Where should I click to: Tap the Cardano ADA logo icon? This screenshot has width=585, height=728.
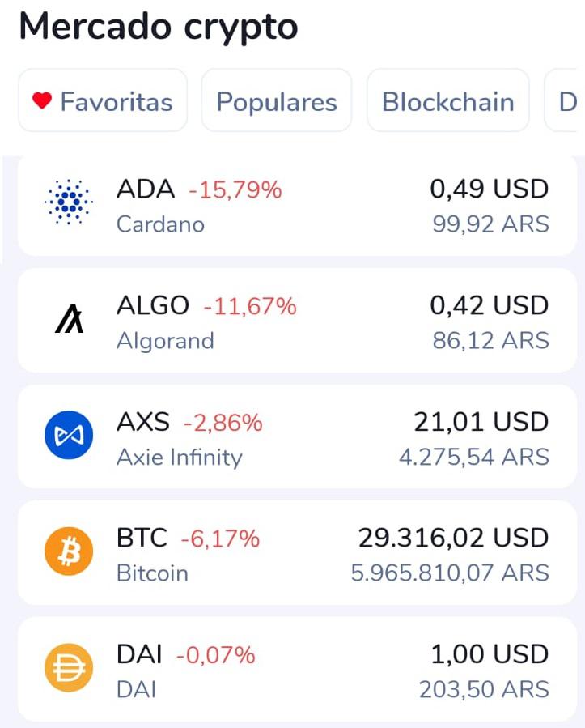[x=69, y=202]
